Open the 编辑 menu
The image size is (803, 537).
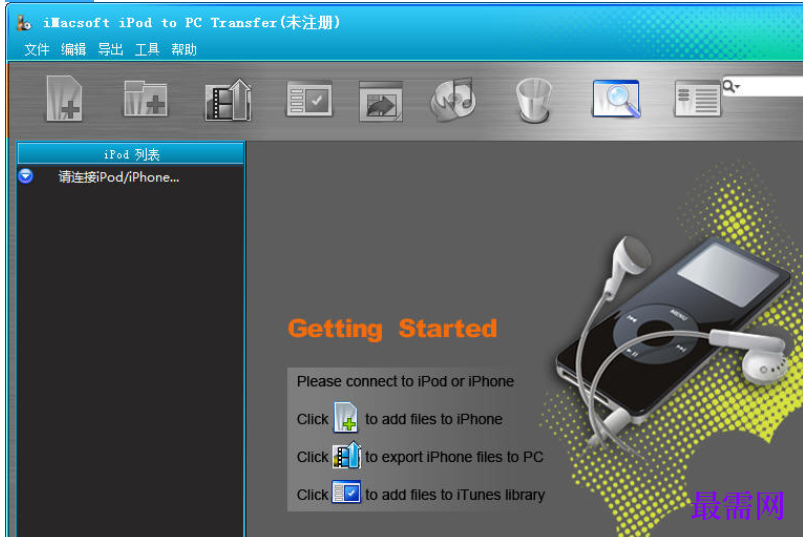[74, 50]
